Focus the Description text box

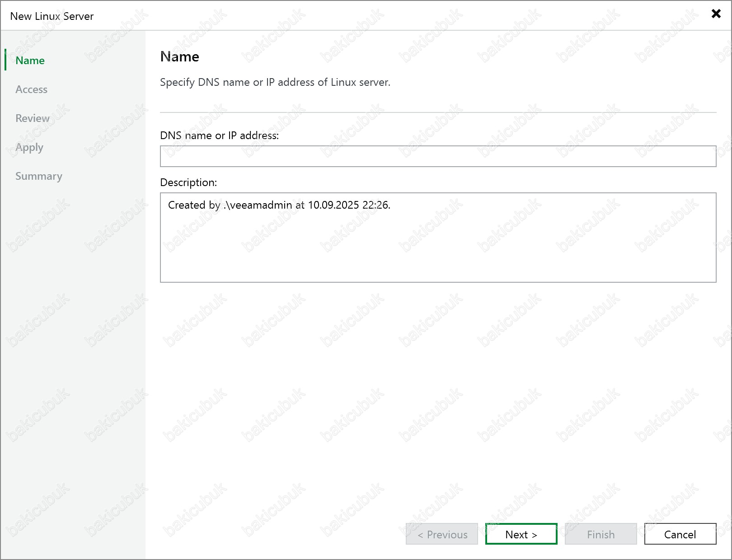coord(438,244)
